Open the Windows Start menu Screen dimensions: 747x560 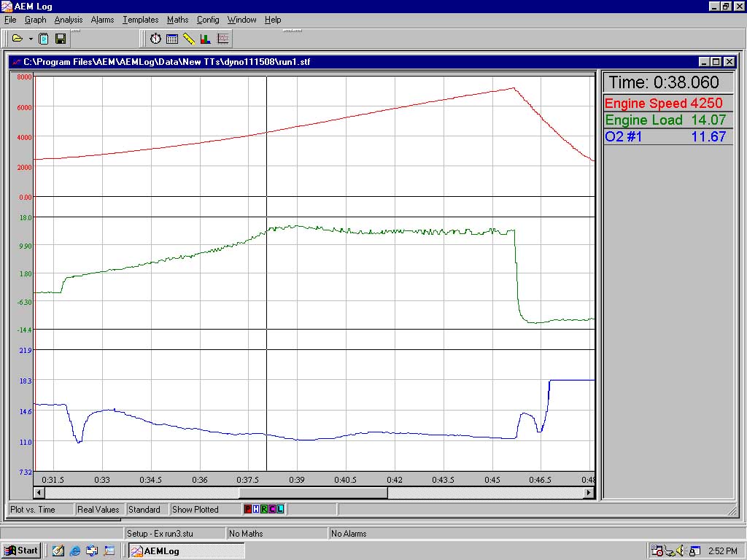[x=21, y=551]
